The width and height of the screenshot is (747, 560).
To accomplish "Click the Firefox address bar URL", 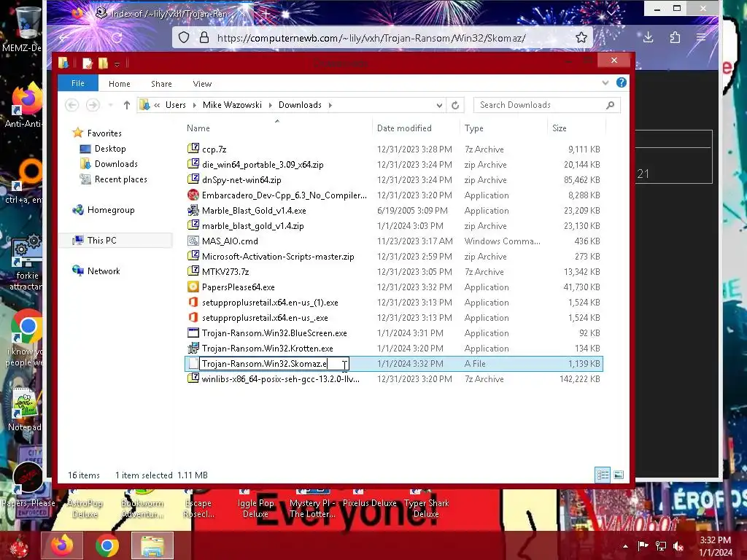I will point(371,38).
